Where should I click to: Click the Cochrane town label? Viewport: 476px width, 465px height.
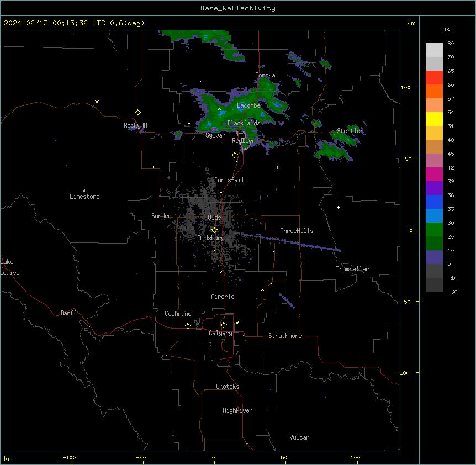pyautogui.click(x=178, y=314)
